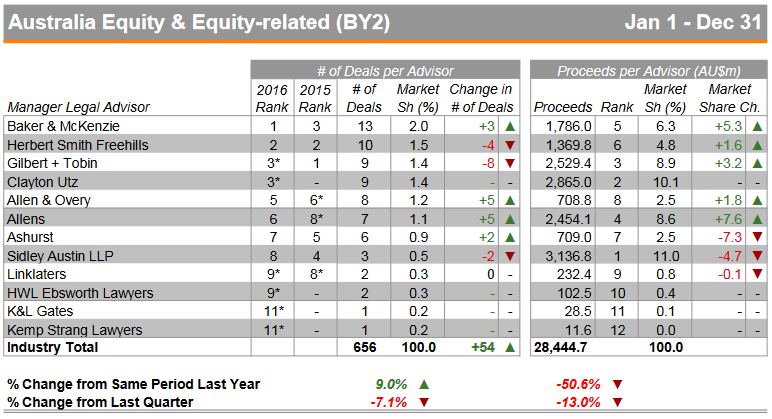The width and height of the screenshot is (772, 419).
Task: Click the Allens advisor name
Action: pyautogui.click(x=26, y=219)
